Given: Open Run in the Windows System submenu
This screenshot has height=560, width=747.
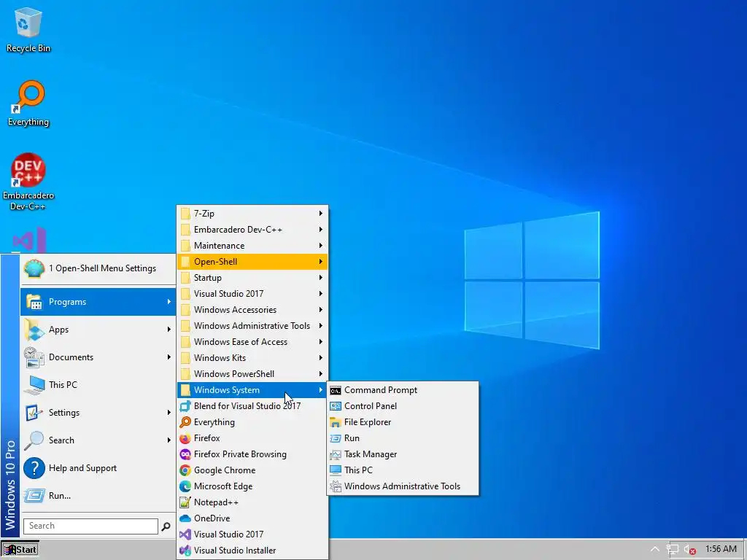Looking at the screenshot, I should coord(403,438).
